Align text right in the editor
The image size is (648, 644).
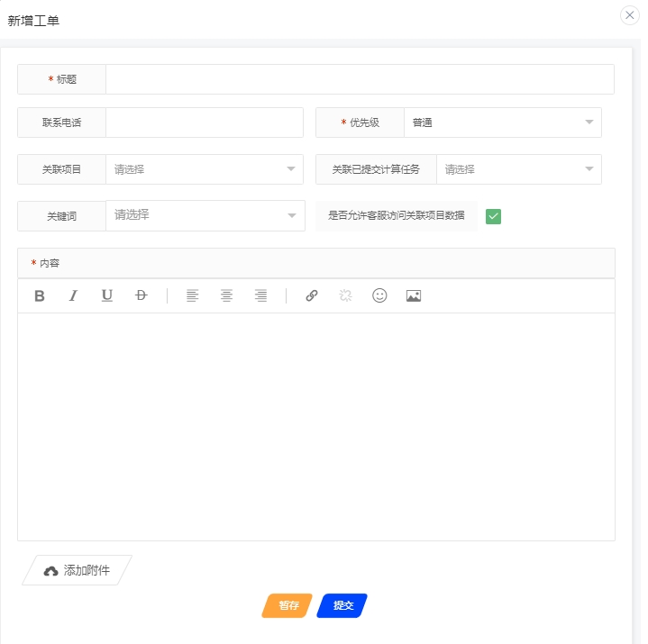point(260,295)
